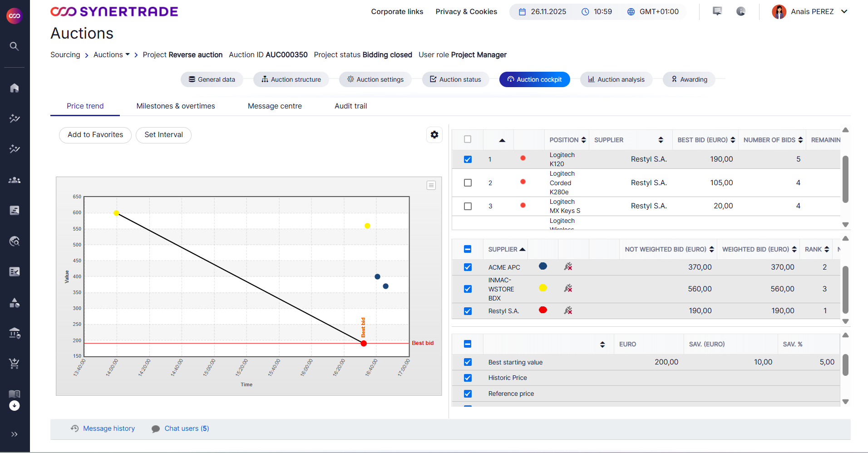868x453 pixels.
Task: Click Add to Favorites
Action: [95, 135]
